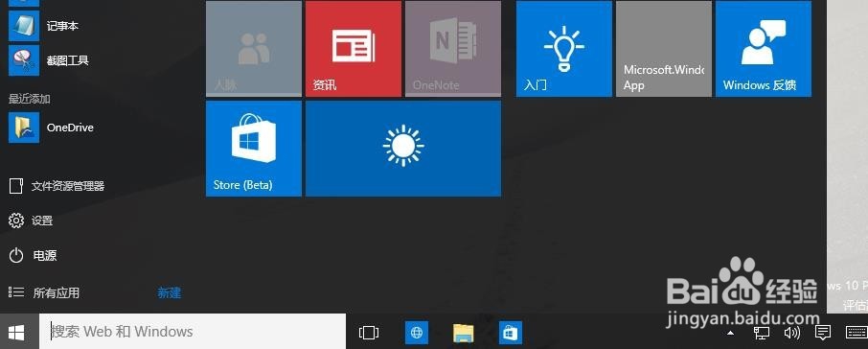Open the Store (Beta) tile
The width and height of the screenshot is (868, 349).
254,149
